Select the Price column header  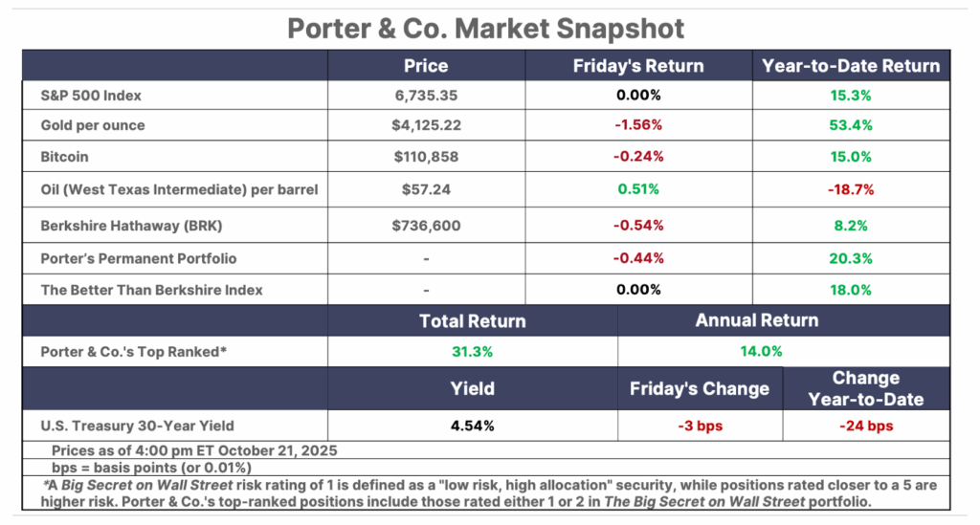coord(425,66)
